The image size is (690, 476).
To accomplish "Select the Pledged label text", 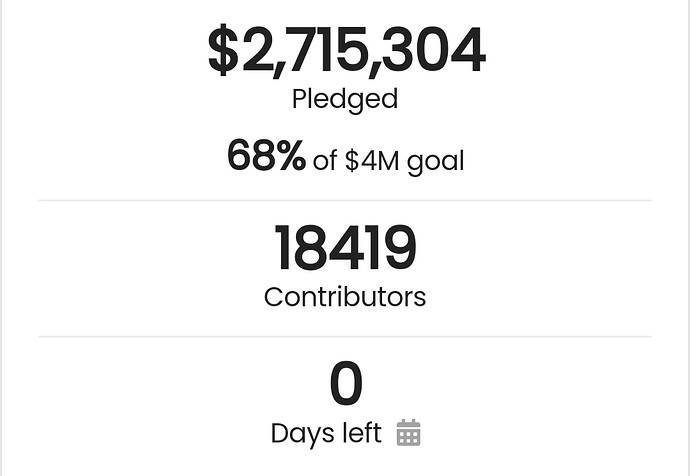I will (345, 99).
